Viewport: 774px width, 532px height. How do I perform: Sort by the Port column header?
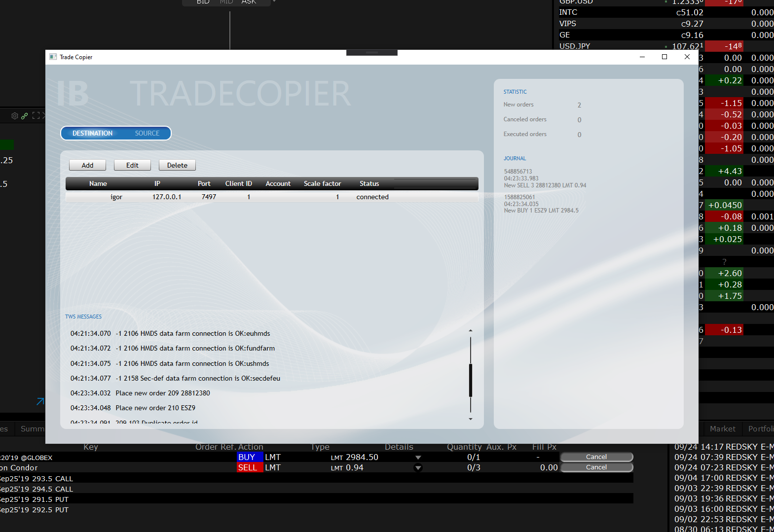pos(204,183)
